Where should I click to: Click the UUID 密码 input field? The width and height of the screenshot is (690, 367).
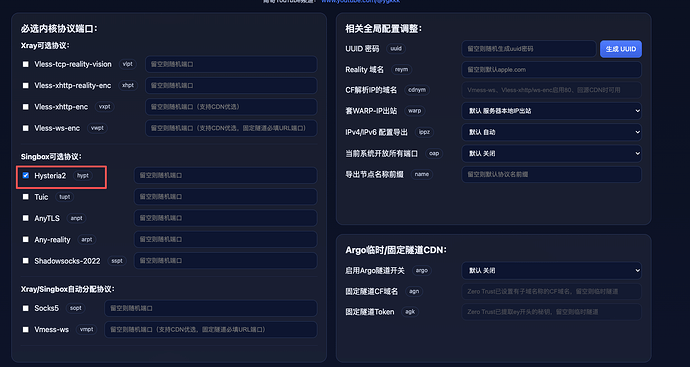tap(529, 49)
